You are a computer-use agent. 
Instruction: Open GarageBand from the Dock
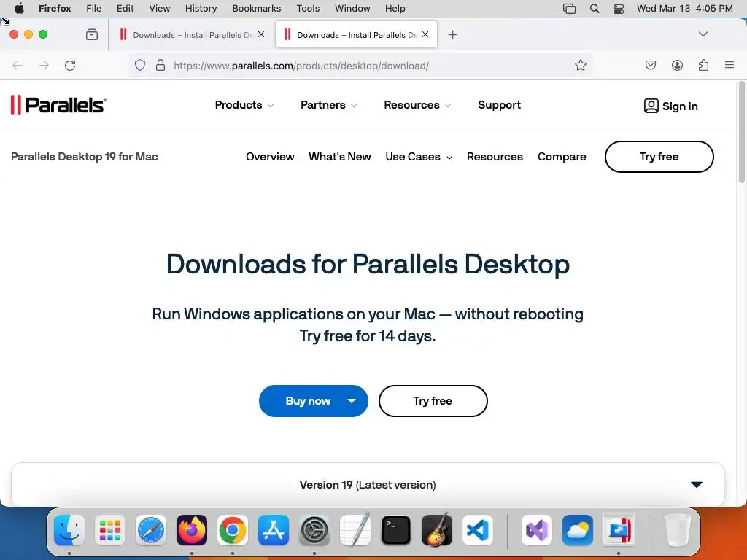tap(437, 530)
